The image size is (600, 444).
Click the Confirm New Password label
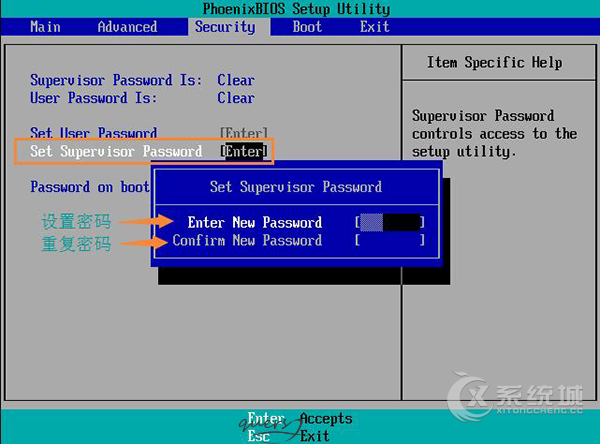247,240
